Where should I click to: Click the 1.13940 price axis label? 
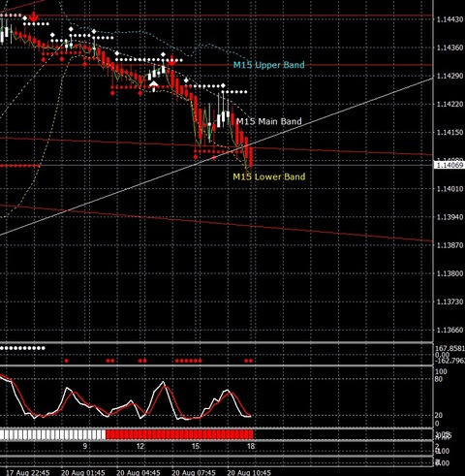449,217
